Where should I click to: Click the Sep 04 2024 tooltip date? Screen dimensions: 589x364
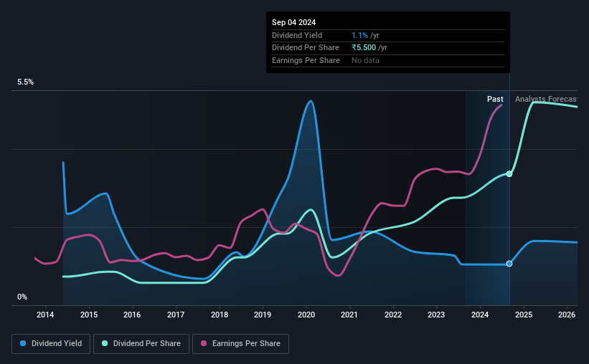point(293,22)
